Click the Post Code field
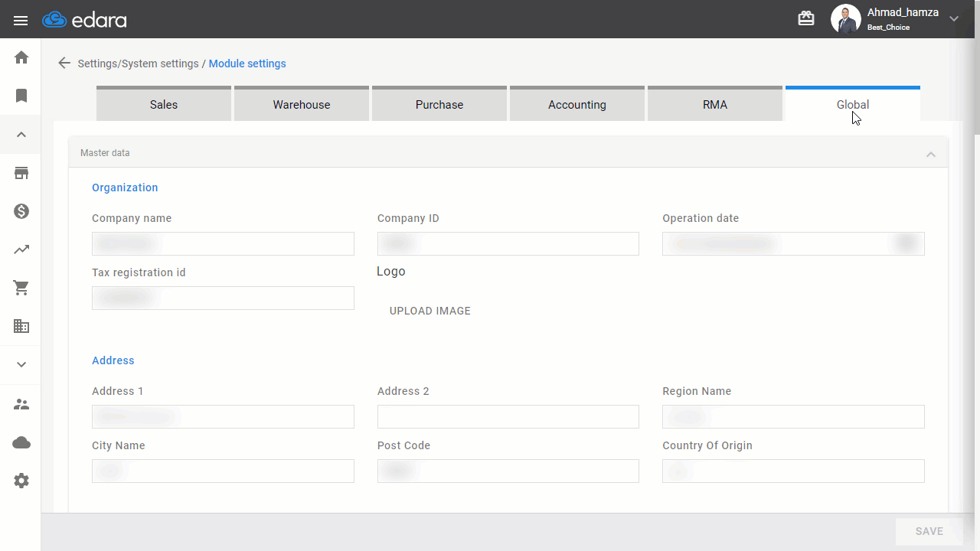This screenshot has width=980, height=551. 508,471
